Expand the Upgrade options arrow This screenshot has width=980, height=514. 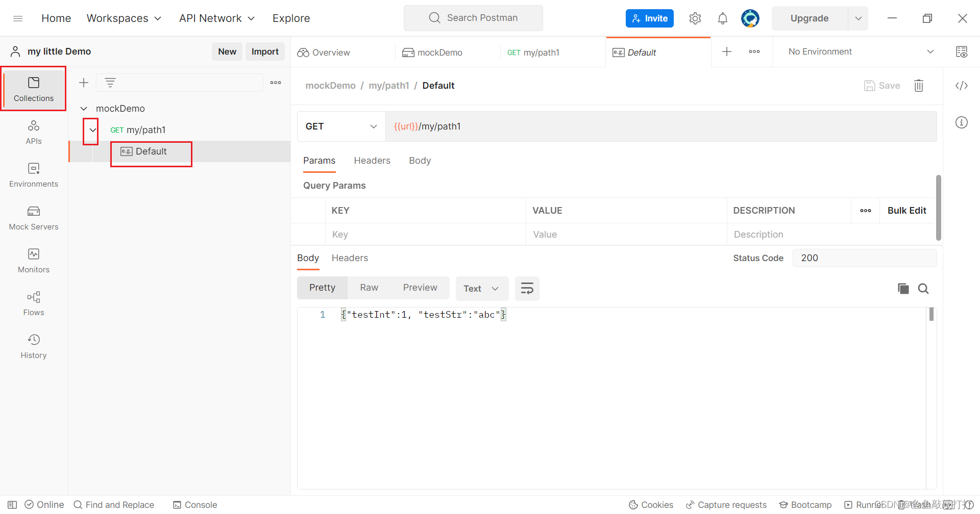click(x=859, y=18)
